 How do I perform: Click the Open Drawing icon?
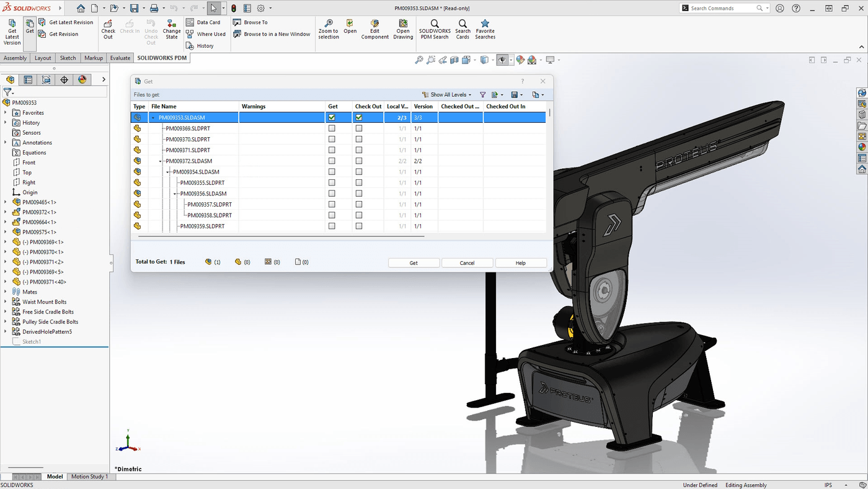tap(402, 29)
